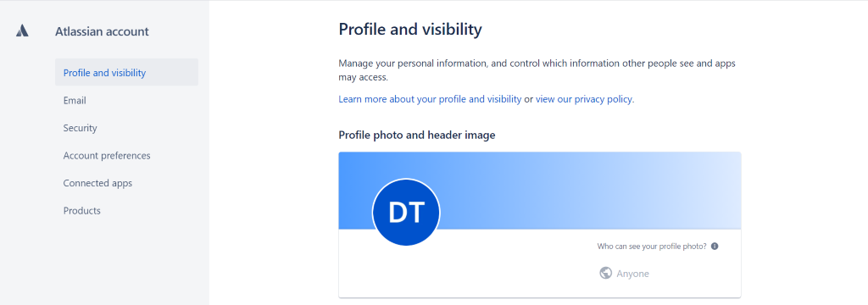Open the info icon beside profile photo question

point(715,247)
